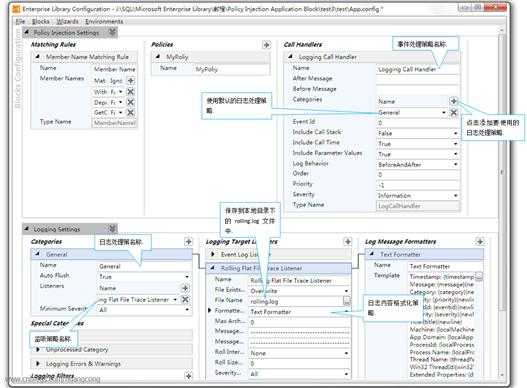Collapse the Logging Call Handler item
The height and width of the screenshot is (388, 527).
290,57
